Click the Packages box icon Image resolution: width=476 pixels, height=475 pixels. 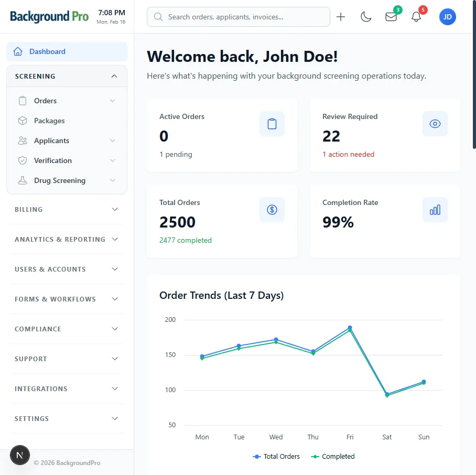point(22,120)
